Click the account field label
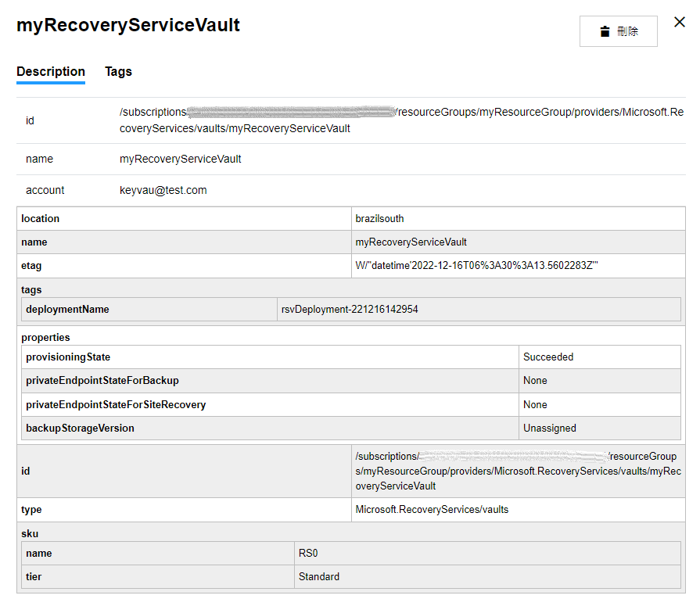This screenshot has height=606, width=700. click(x=45, y=190)
